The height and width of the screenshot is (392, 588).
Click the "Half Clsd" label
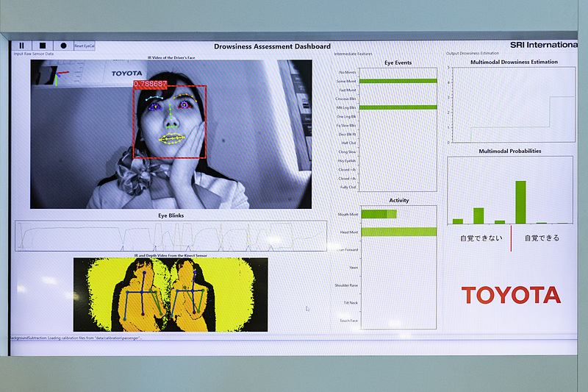point(348,143)
